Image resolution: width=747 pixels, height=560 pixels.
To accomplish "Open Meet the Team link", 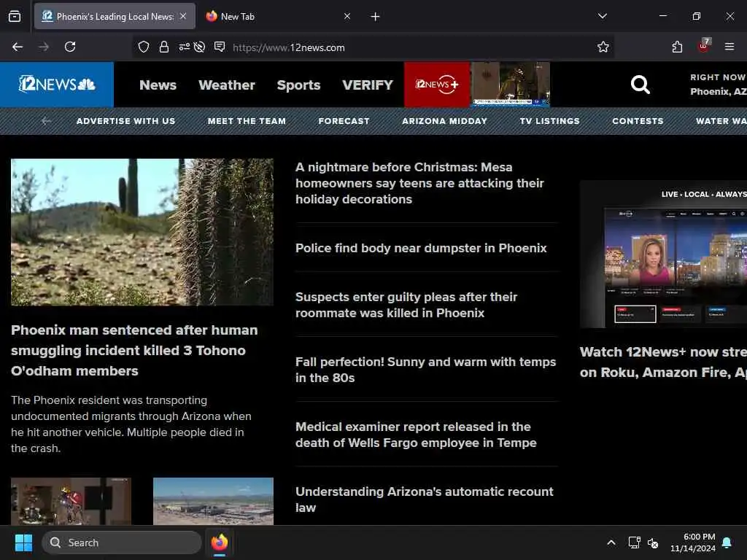I will (247, 121).
